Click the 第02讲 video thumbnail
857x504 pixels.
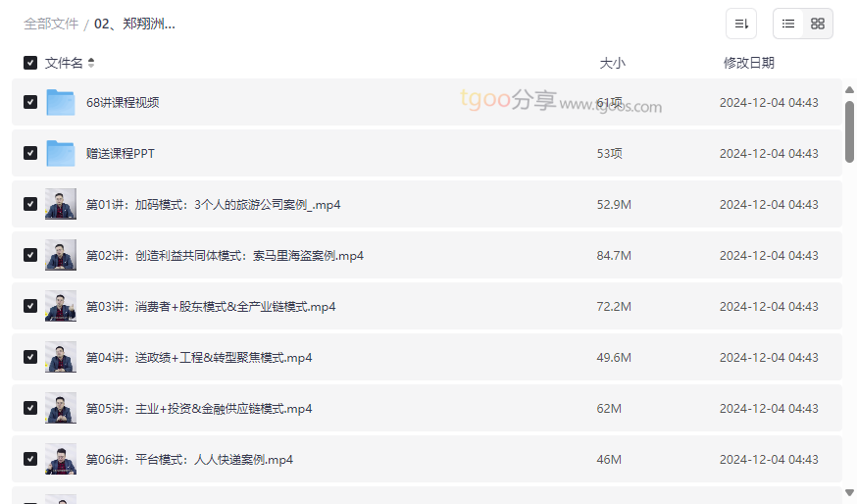click(60, 255)
